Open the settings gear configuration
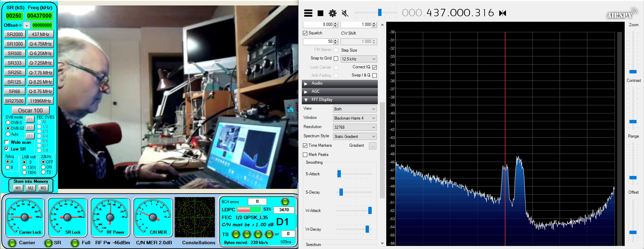644x249 pixels. tap(332, 13)
